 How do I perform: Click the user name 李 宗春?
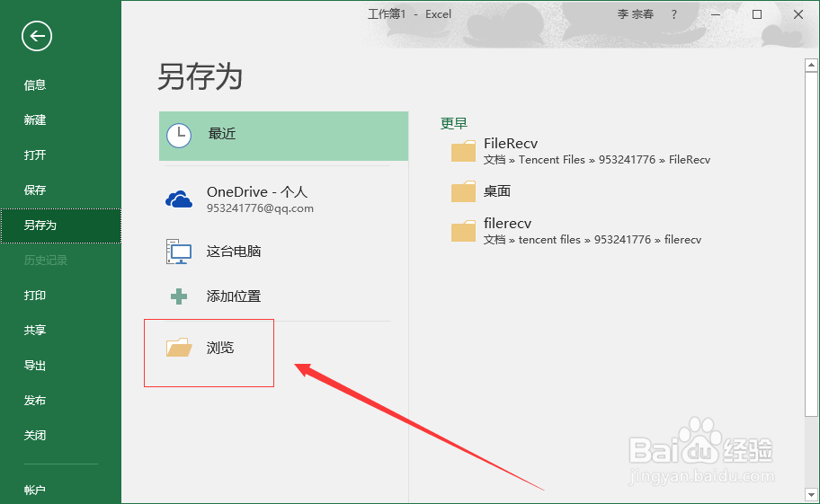point(636,14)
